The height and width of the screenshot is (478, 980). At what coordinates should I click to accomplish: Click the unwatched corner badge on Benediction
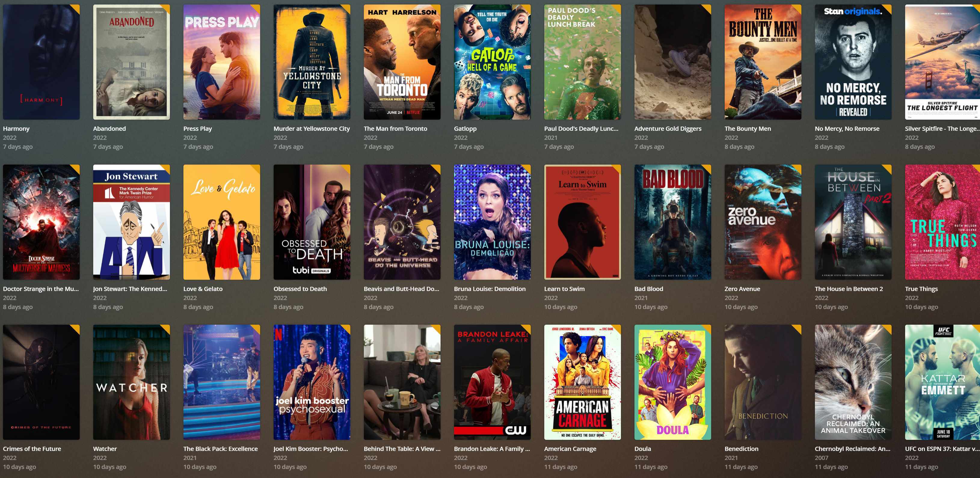point(798,328)
